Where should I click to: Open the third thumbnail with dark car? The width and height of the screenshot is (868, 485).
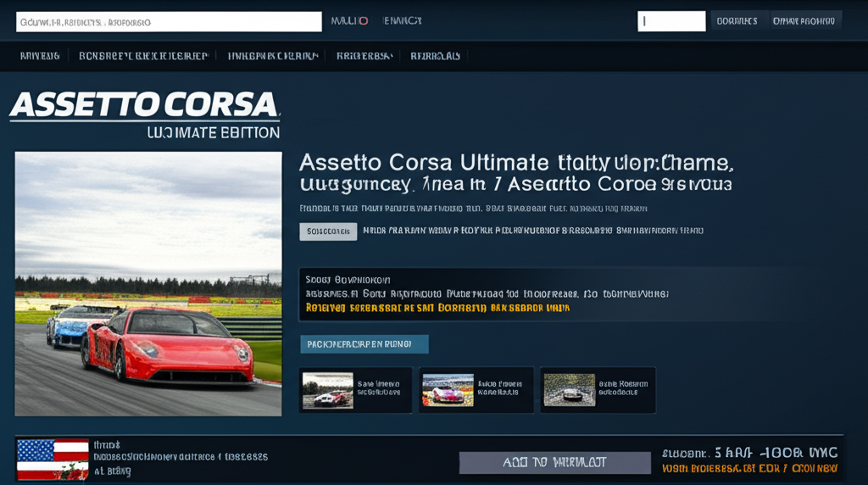point(569,390)
